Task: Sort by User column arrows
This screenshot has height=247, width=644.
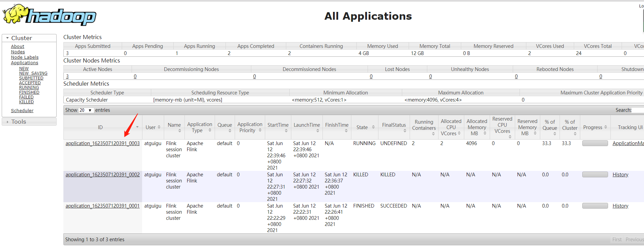Action: (x=159, y=127)
